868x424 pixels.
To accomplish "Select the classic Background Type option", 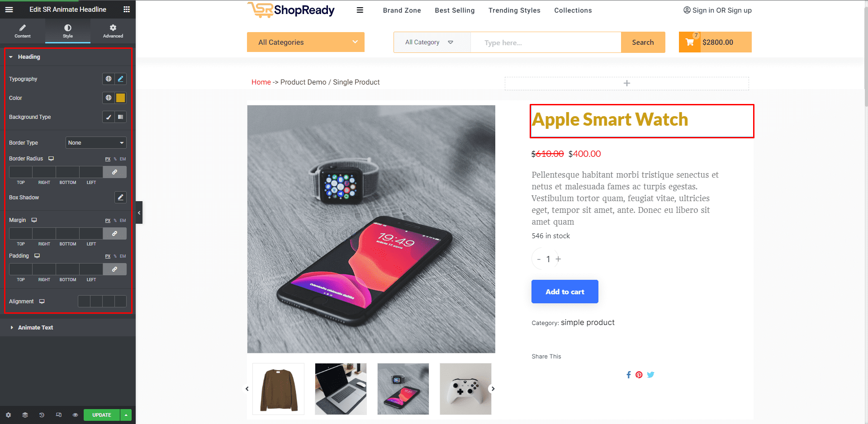I will [109, 117].
